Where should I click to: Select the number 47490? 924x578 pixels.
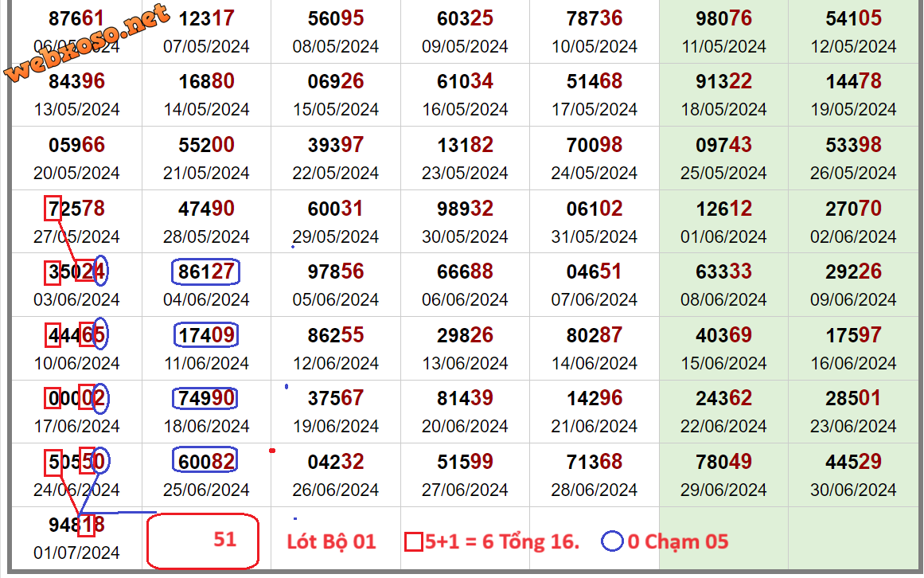point(206,209)
